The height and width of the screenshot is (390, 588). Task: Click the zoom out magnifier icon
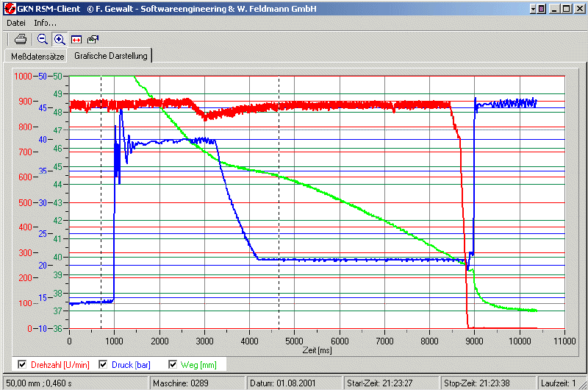(x=43, y=39)
